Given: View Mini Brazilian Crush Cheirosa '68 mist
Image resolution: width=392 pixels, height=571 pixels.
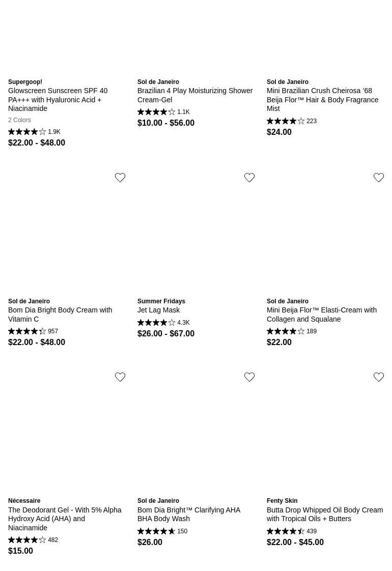Looking at the screenshot, I should point(322,99).
